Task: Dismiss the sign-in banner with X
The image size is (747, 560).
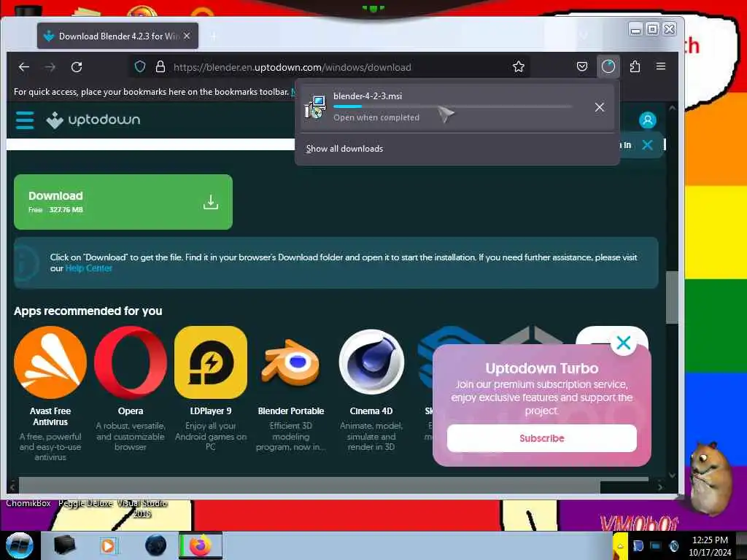Action: coord(647,145)
